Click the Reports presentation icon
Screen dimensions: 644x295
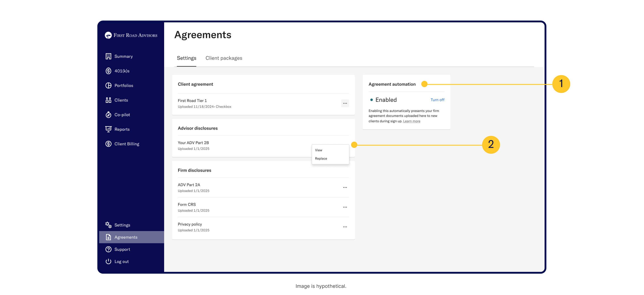108,129
